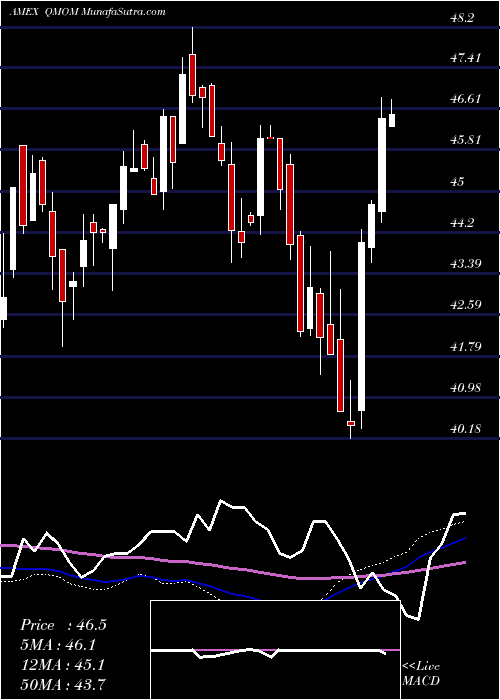Click the 40.98 price axis label
The image size is (500, 700).
(x=466, y=388)
